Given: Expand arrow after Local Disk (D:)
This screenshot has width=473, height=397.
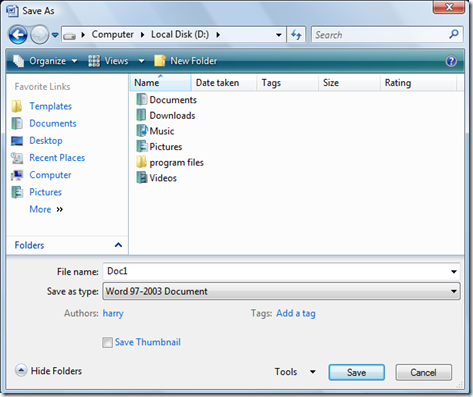Looking at the screenshot, I should point(218,35).
